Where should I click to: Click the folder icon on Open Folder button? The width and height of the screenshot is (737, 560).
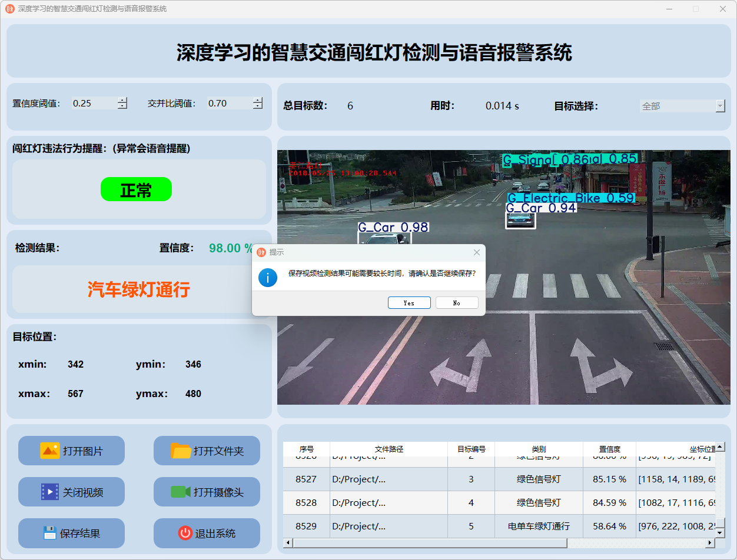181,451
